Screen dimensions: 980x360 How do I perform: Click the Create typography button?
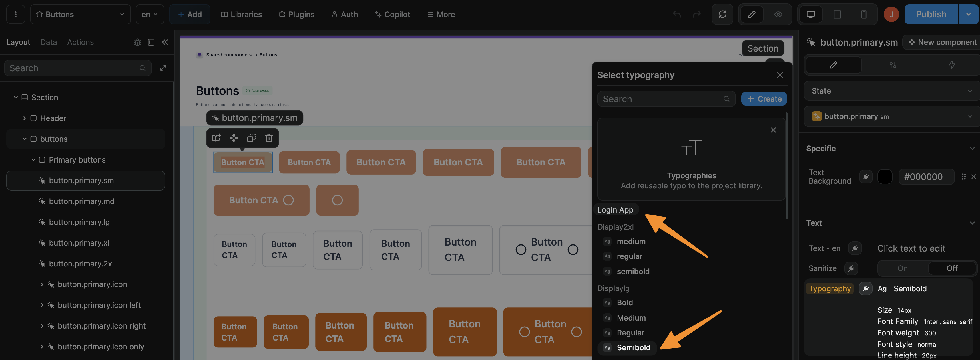click(x=764, y=99)
